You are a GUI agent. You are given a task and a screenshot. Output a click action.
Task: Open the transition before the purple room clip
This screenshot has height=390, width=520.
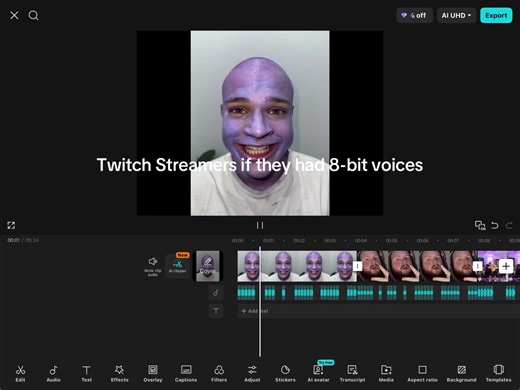point(477,266)
